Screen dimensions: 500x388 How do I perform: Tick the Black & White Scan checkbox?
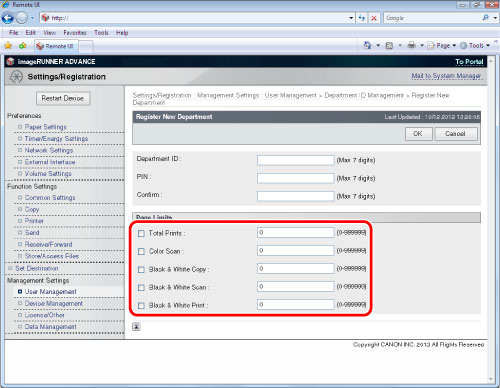[141, 287]
